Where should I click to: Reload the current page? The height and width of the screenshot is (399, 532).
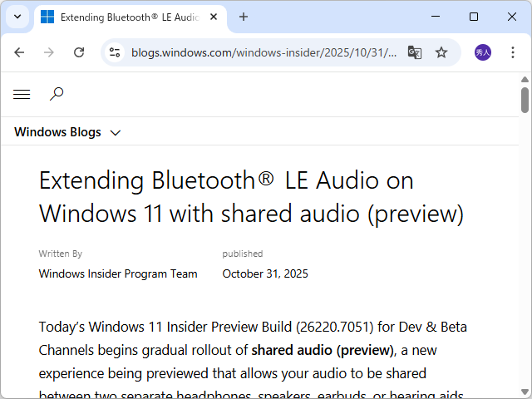coord(79,52)
